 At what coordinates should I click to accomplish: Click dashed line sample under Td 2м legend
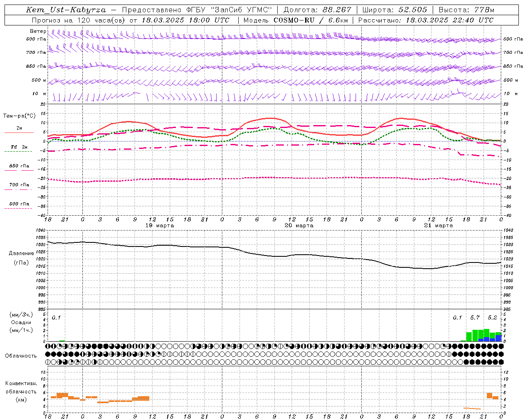click(x=18, y=152)
